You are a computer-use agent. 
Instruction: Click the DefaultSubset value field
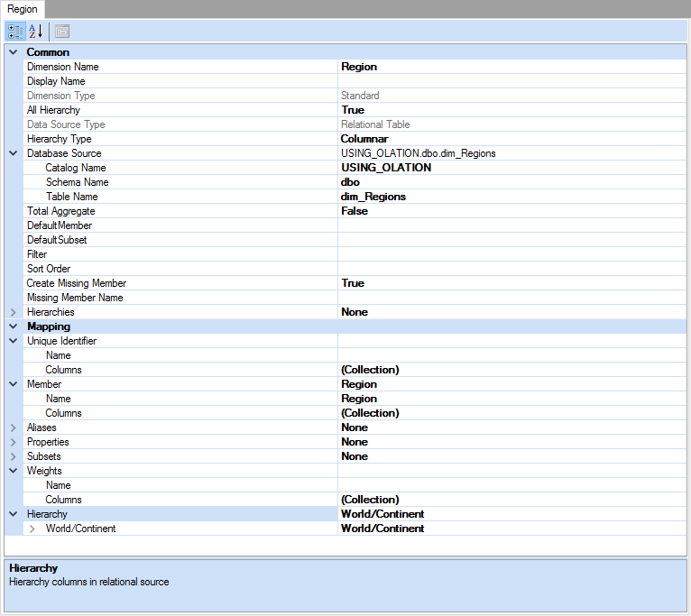point(512,240)
